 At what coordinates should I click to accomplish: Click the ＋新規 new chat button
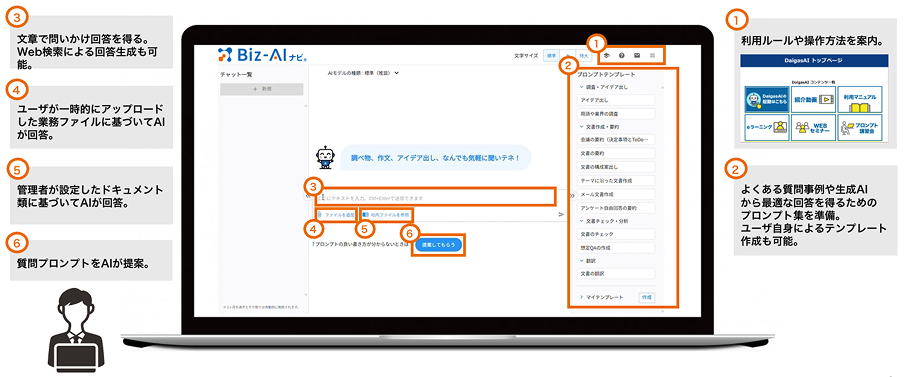[x=262, y=89]
